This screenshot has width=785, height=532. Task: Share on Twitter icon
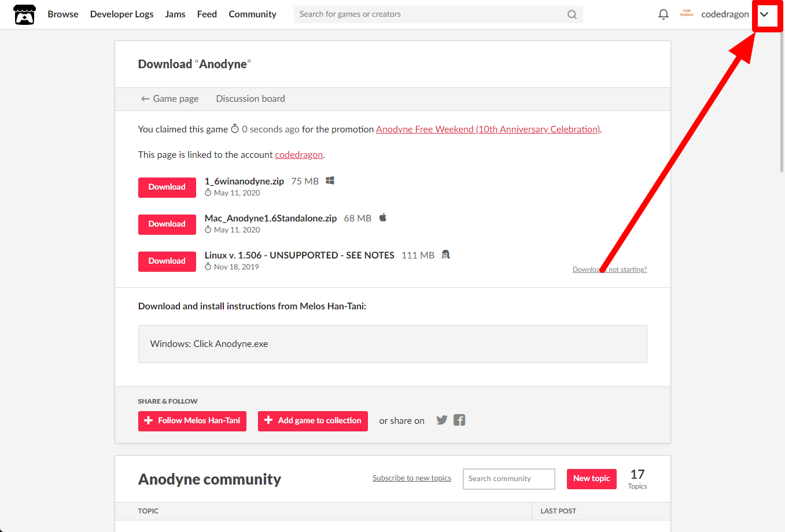tap(442, 420)
